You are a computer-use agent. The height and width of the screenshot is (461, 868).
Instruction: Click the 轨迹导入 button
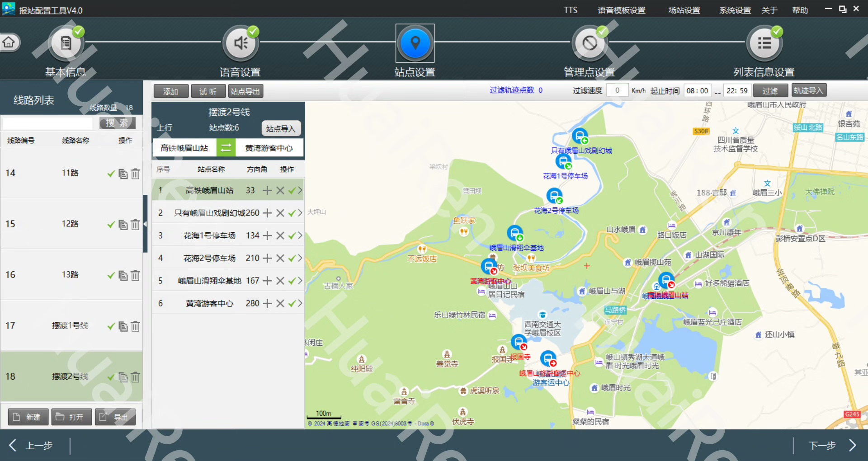coord(809,90)
